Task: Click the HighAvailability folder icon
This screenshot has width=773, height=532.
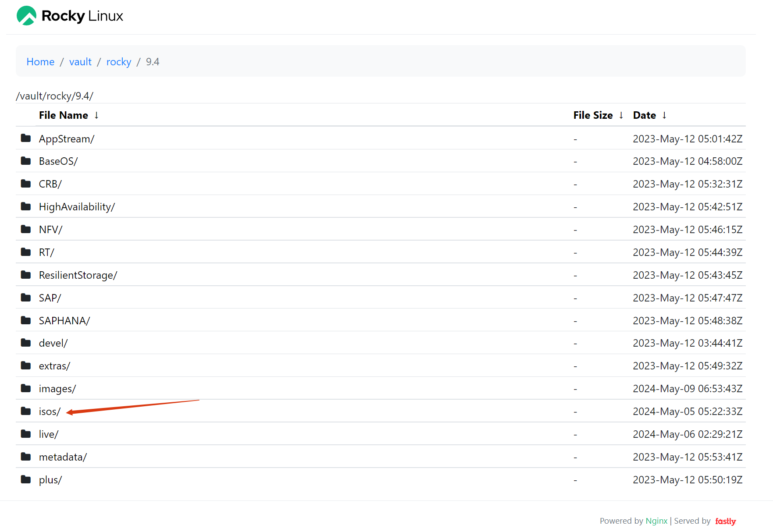Action: tap(26, 206)
